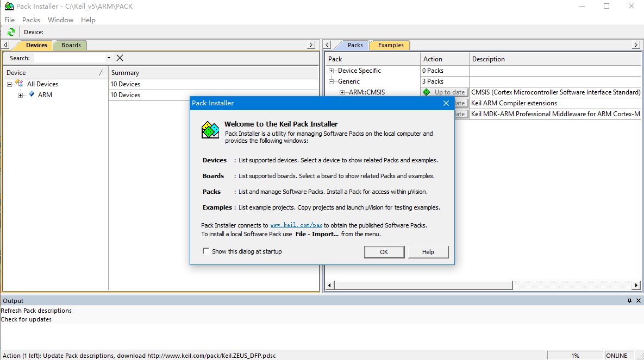The image size is (644, 360).
Task: Collapse the All Devices tree node
Action: [x=9, y=84]
